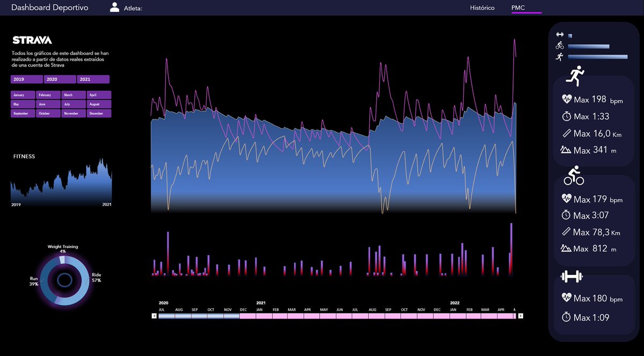
Task: Click the running activity bar
Action: [x=597, y=56]
